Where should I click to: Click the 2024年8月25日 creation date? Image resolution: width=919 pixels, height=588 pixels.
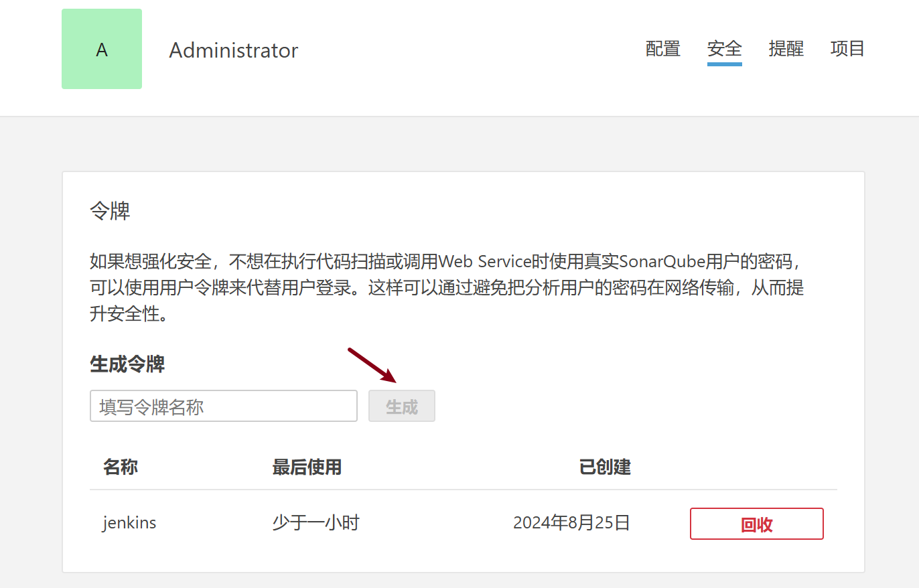click(572, 523)
